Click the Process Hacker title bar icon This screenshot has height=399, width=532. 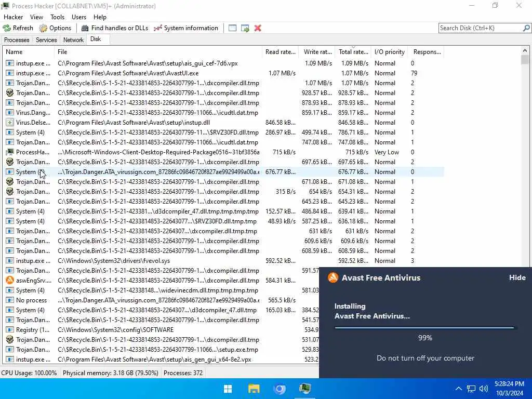coord(5,6)
